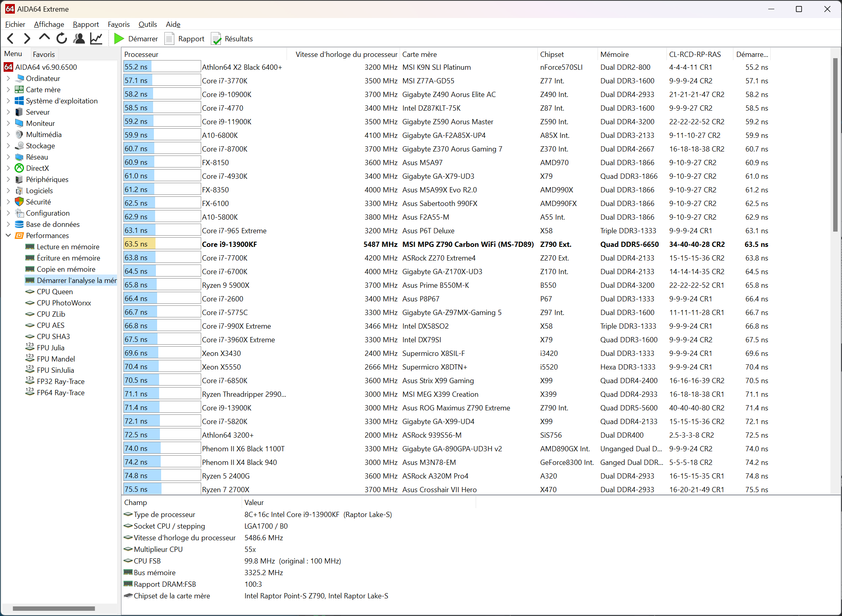842x616 pixels.
Task: Click the graph chart toolbar icon
Action: pyautogui.click(x=96, y=39)
